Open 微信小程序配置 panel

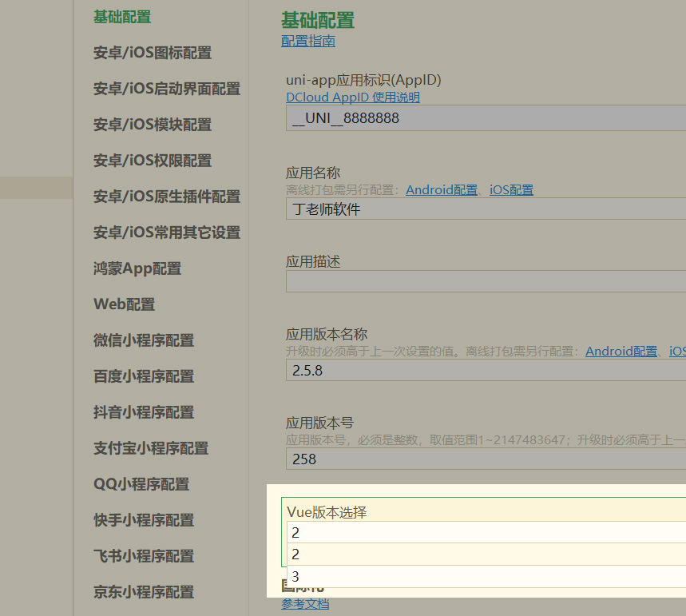[143, 340]
